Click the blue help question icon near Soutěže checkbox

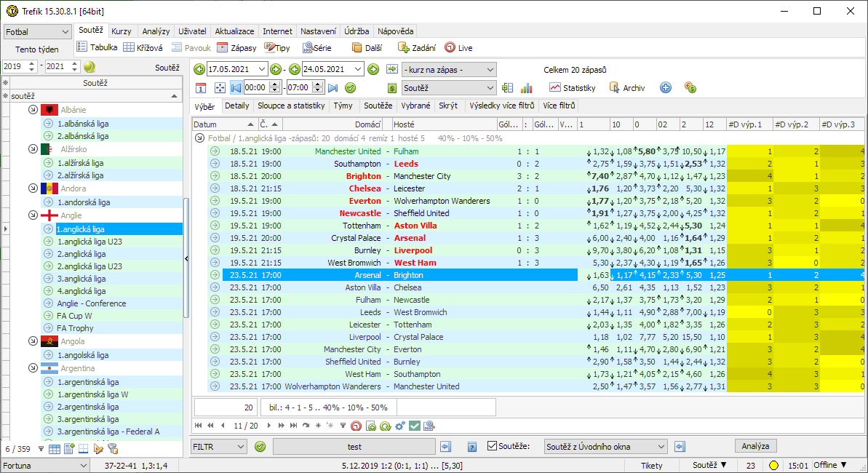(x=472, y=447)
